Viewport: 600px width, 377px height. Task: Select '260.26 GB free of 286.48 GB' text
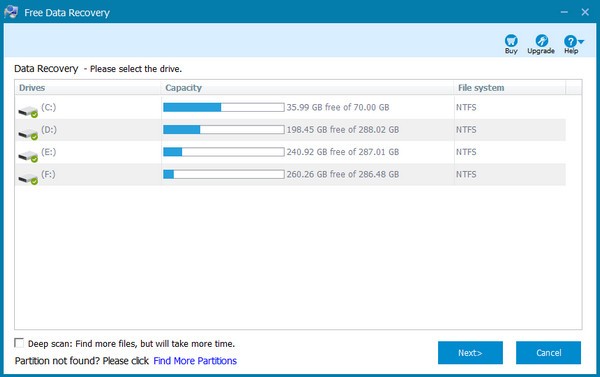pos(343,174)
